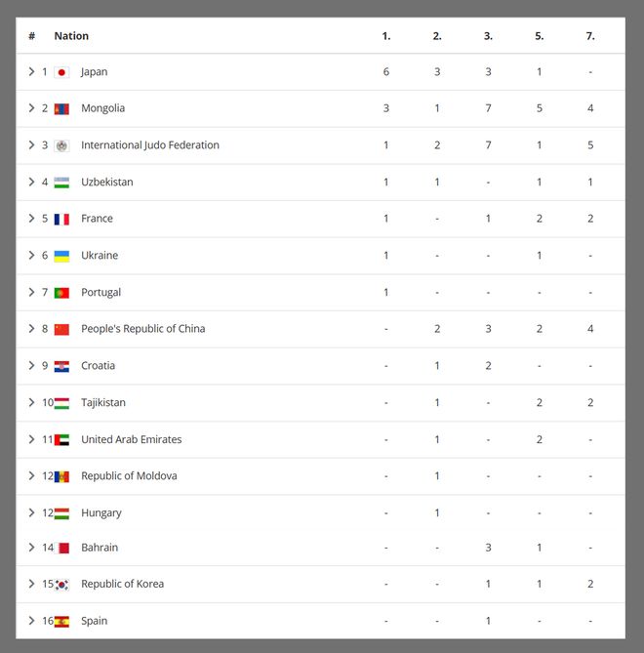The width and height of the screenshot is (644, 653).
Task: Expand the Japan row chevron
Action: tap(31, 71)
